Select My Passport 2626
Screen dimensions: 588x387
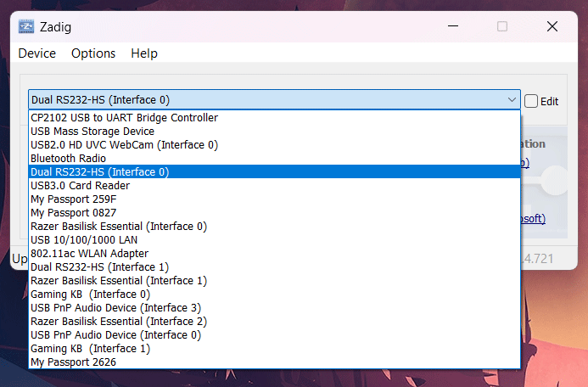[275, 362]
